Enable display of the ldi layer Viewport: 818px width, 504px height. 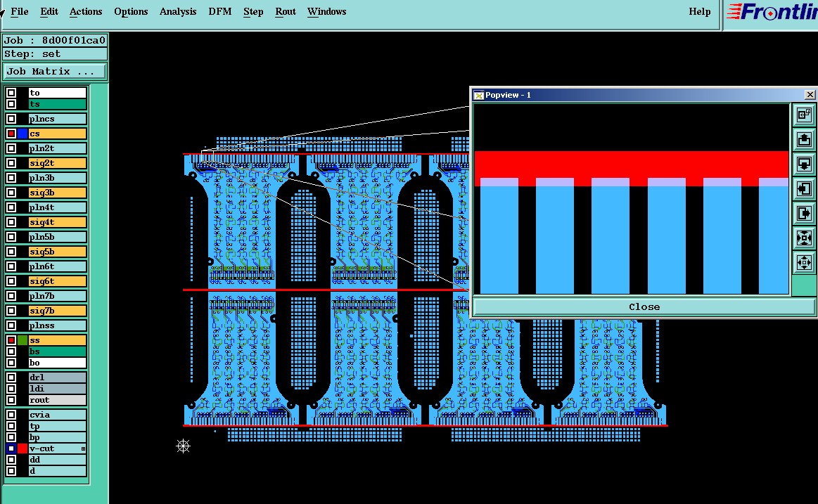[11, 388]
